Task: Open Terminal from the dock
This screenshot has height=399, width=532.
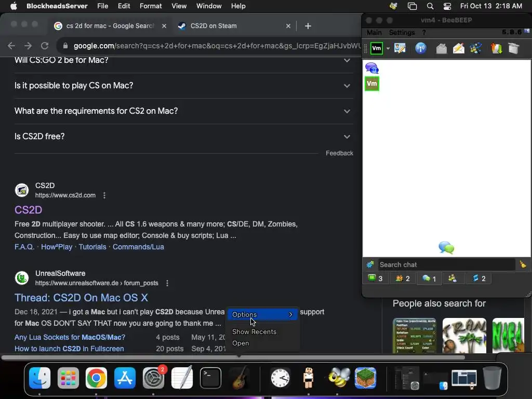Action: click(210, 378)
